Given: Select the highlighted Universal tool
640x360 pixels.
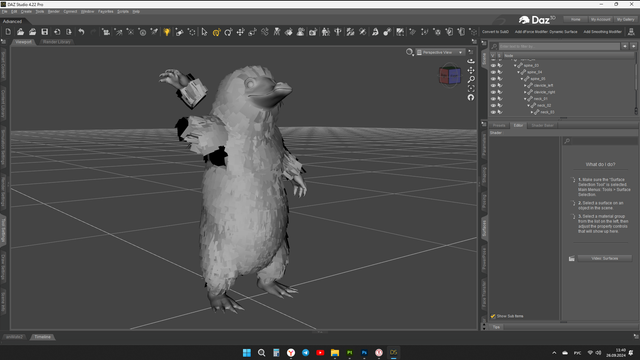Looking at the screenshot, I should coord(216,32).
